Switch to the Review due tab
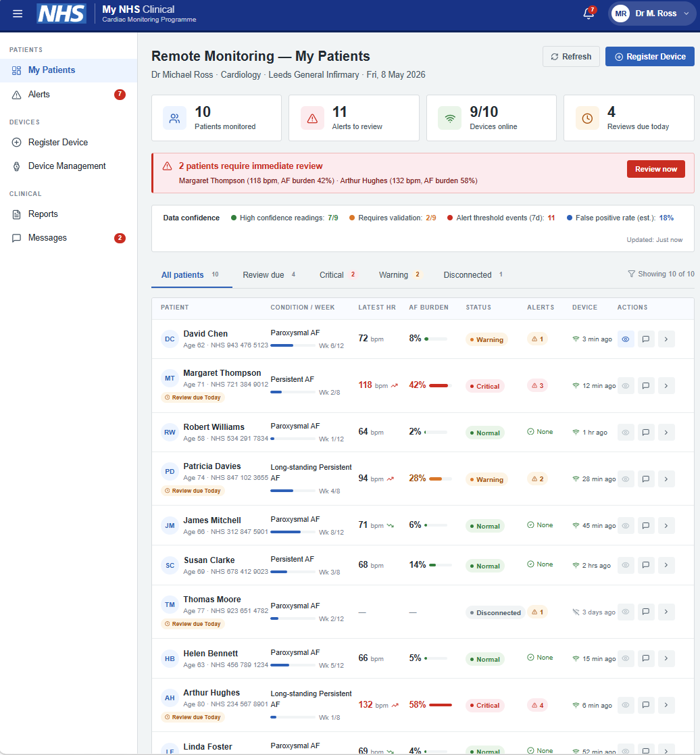This screenshot has height=755, width=700. 270,275
